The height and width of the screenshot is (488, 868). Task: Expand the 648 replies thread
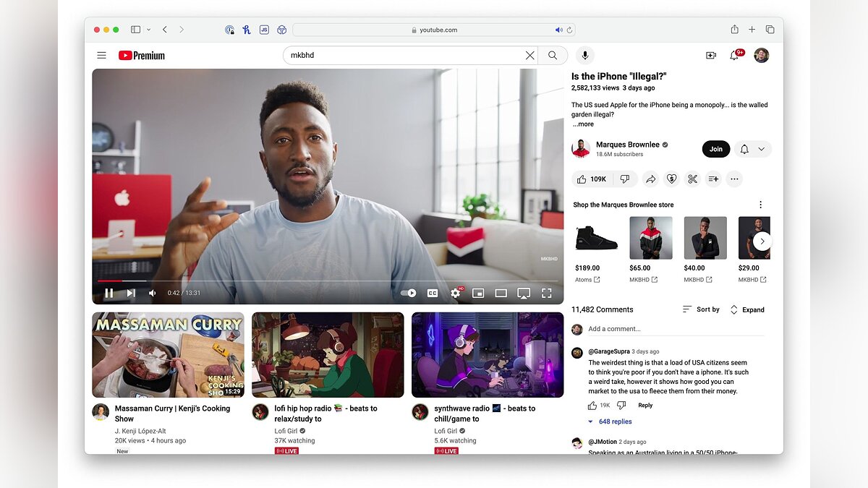coord(610,421)
